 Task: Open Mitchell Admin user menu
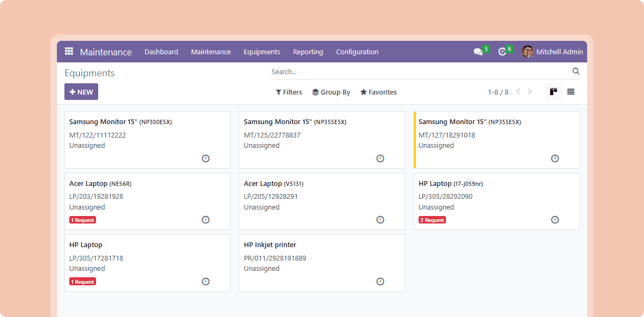click(552, 52)
